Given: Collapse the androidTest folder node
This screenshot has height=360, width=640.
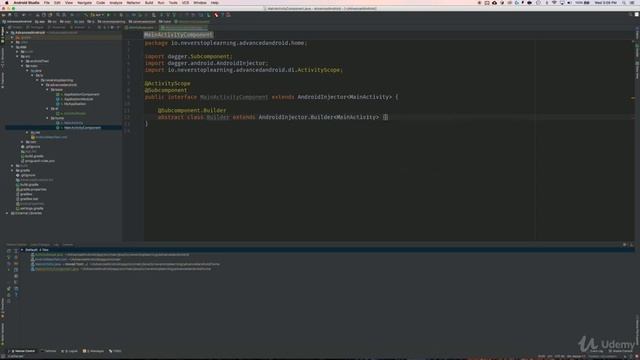Looking at the screenshot, I should pyautogui.click(x=22, y=61).
